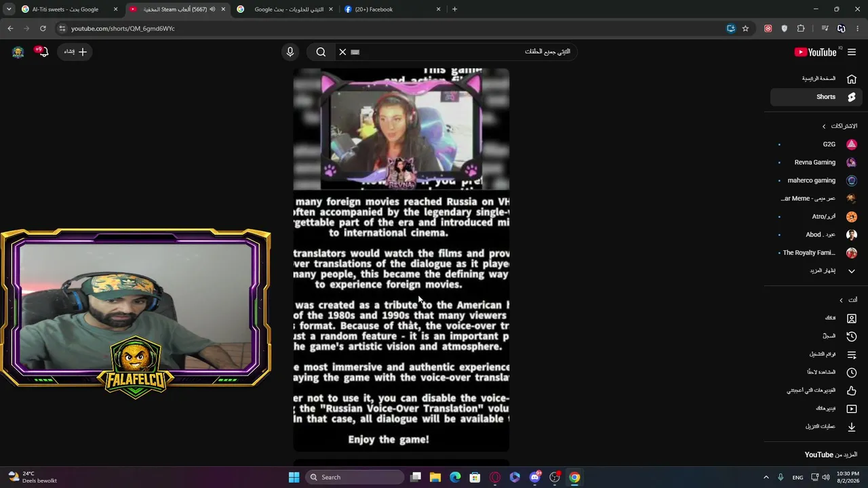
Task: Go to the YouTube logo home link
Action: pyautogui.click(x=815, y=52)
